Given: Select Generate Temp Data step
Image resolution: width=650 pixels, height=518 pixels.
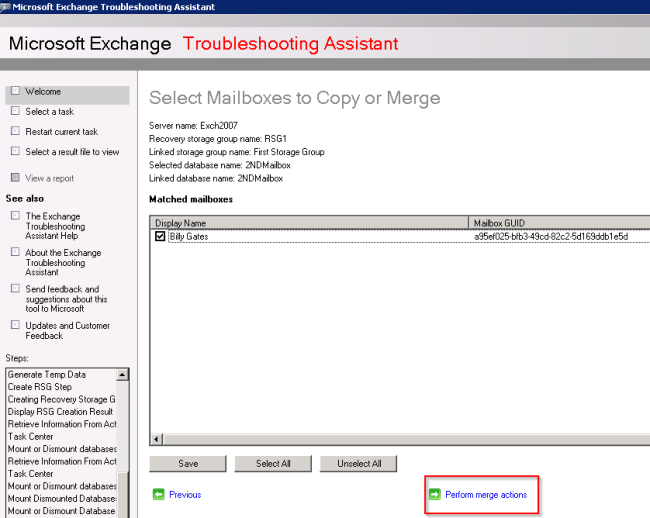Looking at the screenshot, I should pos(47,375).
